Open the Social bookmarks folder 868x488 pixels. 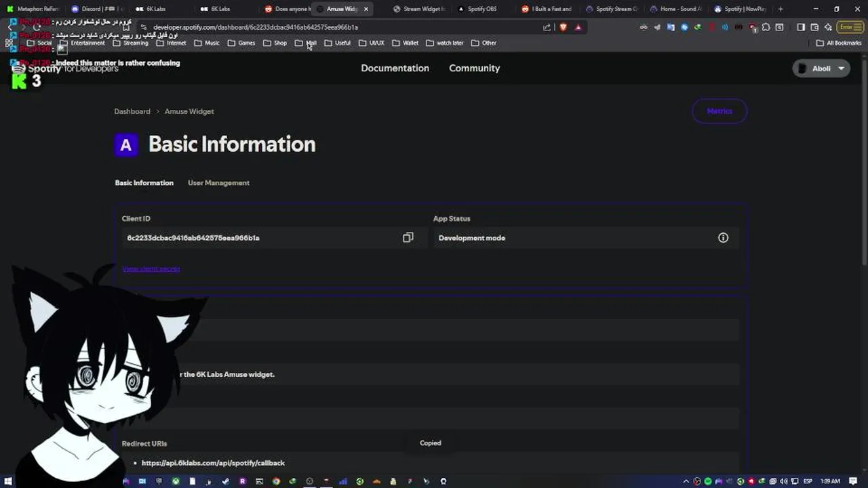click(x=39, y=43)
